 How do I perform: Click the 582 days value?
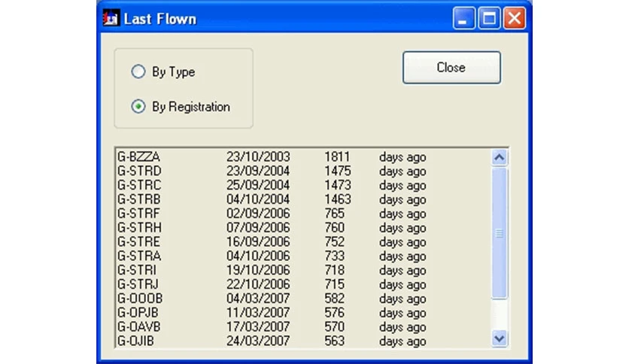(x=334, y=299)
